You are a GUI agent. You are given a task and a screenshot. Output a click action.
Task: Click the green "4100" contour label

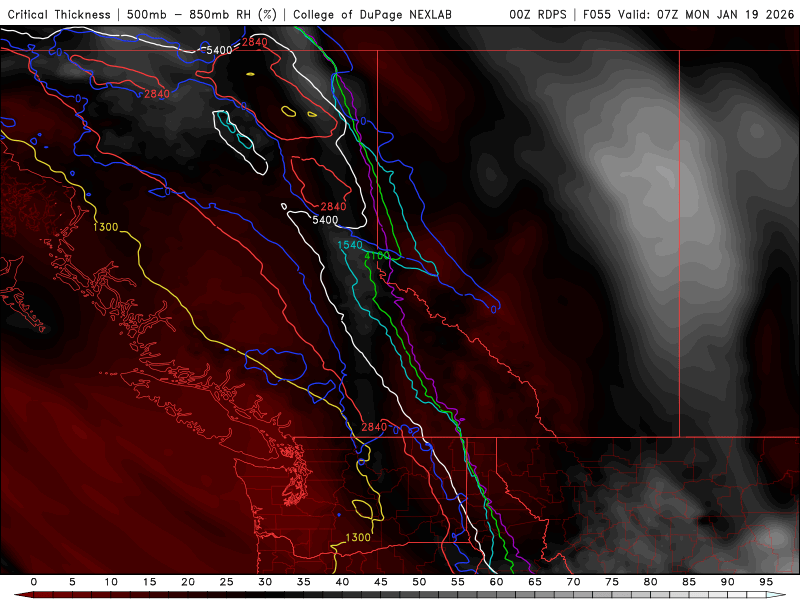click(377, 255)
